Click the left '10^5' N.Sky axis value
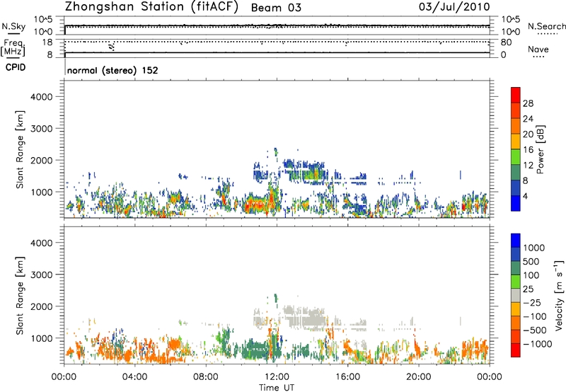The image size is (566, 392). click(44, 20)
